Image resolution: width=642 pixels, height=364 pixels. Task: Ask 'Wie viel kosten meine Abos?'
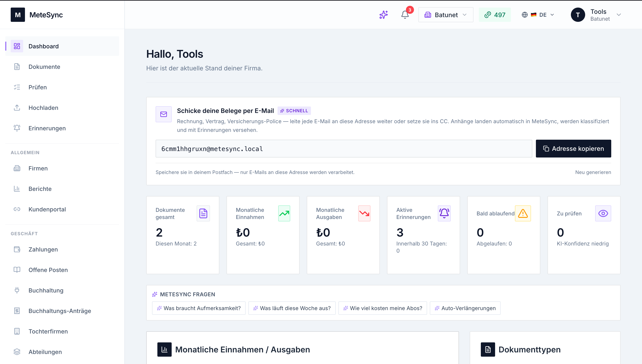pyautogui.click(x=383, y=308)
